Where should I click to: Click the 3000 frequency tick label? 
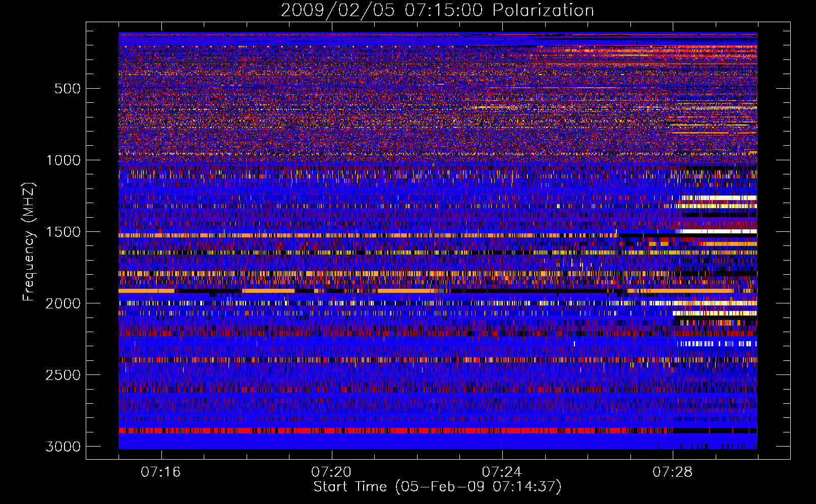[x=63, y=447]
